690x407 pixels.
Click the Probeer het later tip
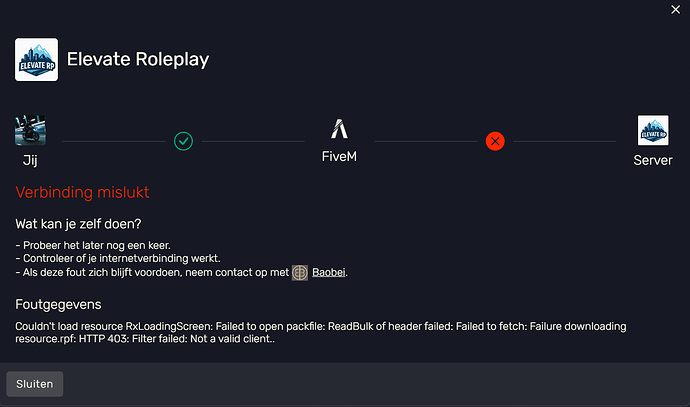(89, 246)
